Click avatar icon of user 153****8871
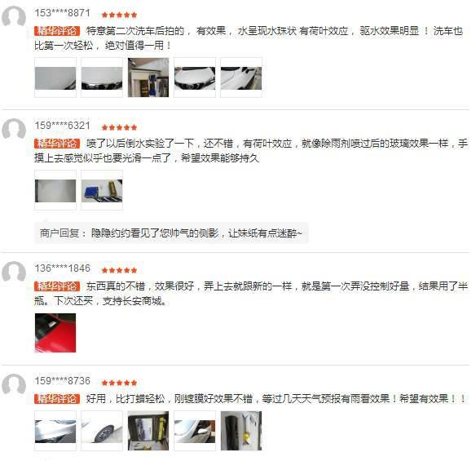The height and width of the screenshot is (461, 476). (14, 17)
